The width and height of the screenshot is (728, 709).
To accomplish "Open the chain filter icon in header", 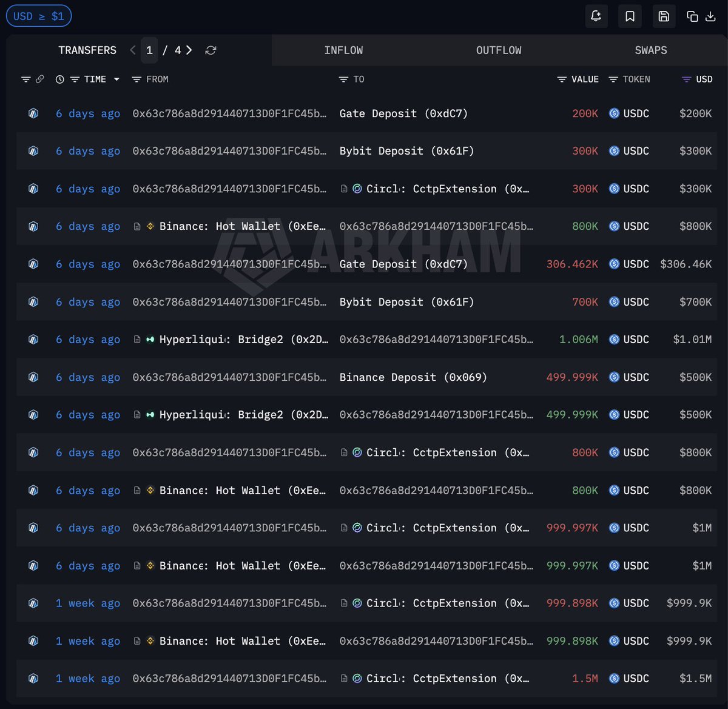I will 25,79.
